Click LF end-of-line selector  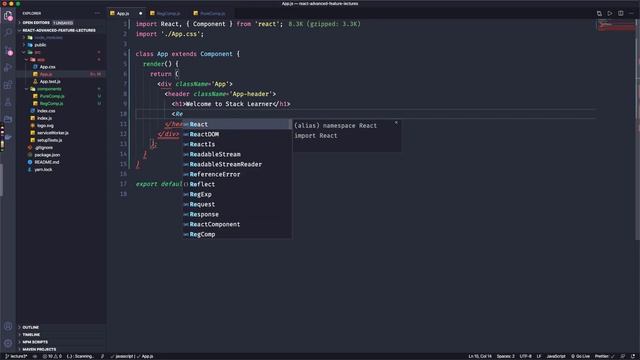click(x=539, y=356)
